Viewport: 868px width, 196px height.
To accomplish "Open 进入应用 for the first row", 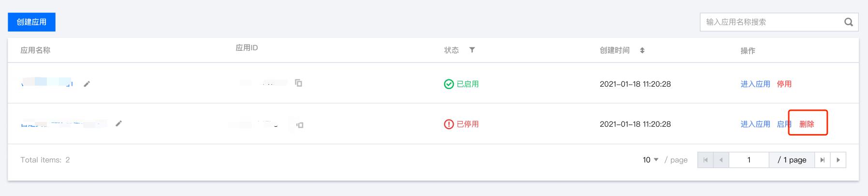I will [x=755, y=84].
